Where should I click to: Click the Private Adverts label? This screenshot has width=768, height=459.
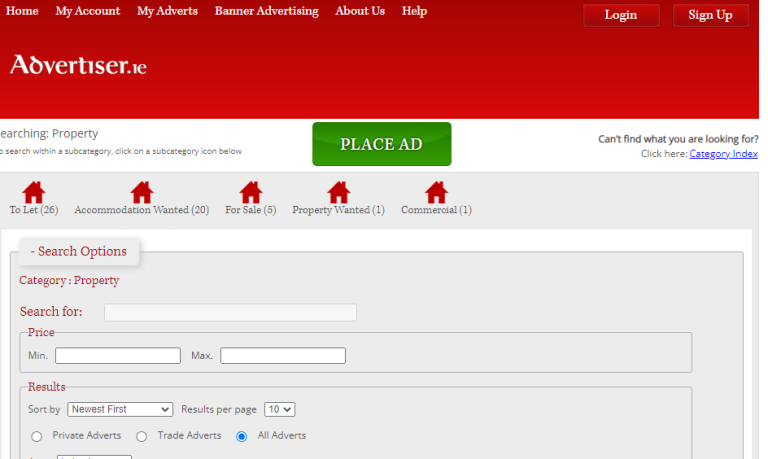87,435
